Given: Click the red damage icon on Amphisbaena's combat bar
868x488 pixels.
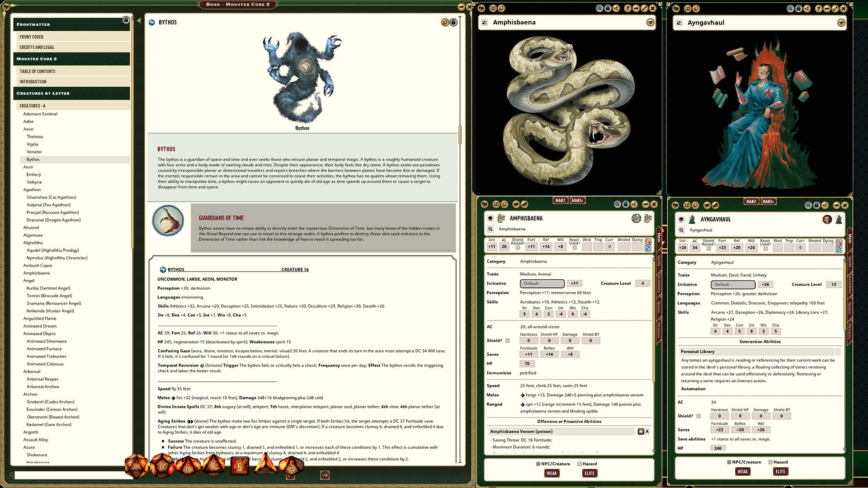Looking at the screenshot, I should tap(648, 241).
